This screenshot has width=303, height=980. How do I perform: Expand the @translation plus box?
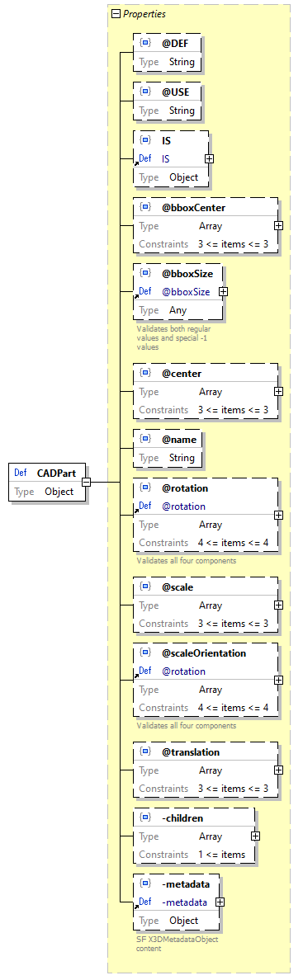tap(278, 770)
